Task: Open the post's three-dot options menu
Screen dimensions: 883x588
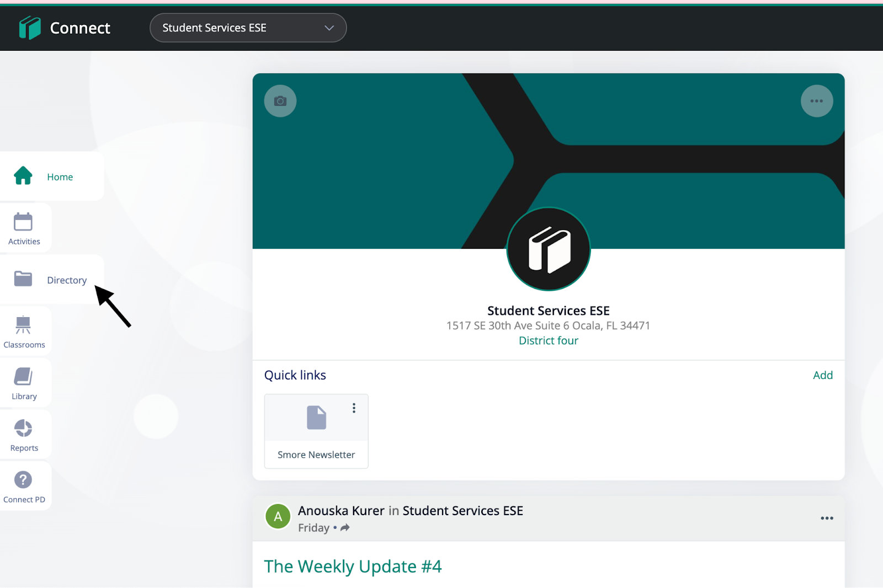Action: [x=827, y=518]
